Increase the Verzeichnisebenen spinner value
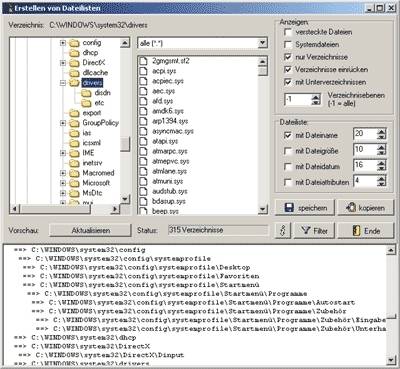The height and width of the screenshot is (369, 400). (x=316, y=97)
